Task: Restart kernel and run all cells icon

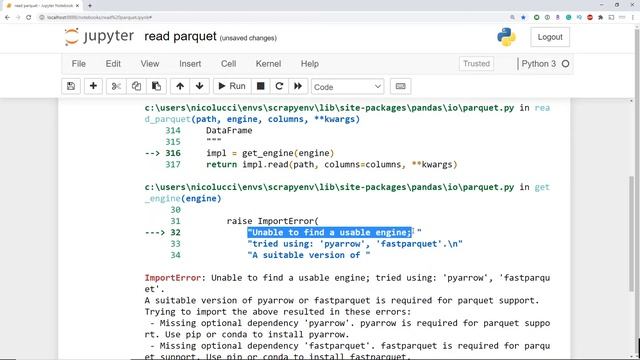Action: click(x=298, y=87)
